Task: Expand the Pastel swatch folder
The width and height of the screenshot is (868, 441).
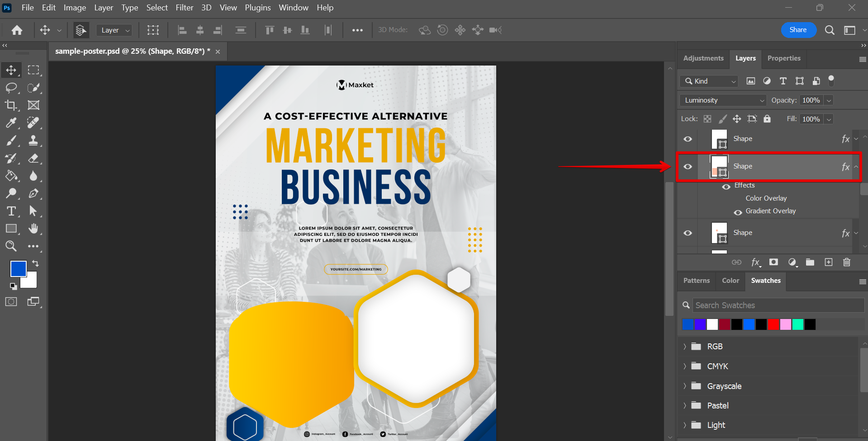Action: click(685, 406)
